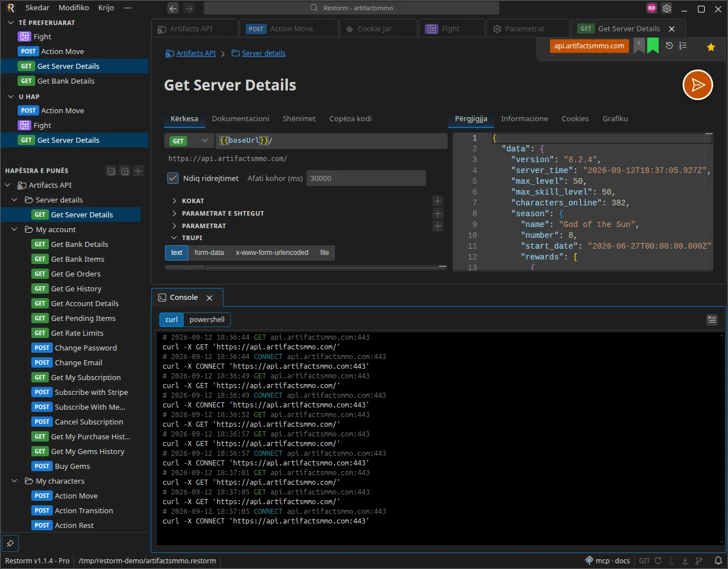Click the Restorm - artifactsmmo search bar
Screen dimensions: 728x569
pyautogui.click(x=351, y=8)
